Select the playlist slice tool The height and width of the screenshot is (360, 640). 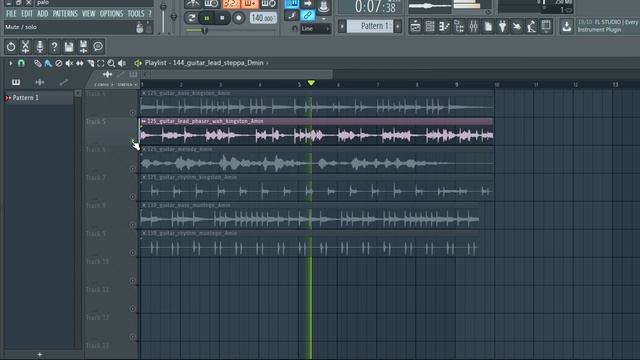click(x=90, y=63)
